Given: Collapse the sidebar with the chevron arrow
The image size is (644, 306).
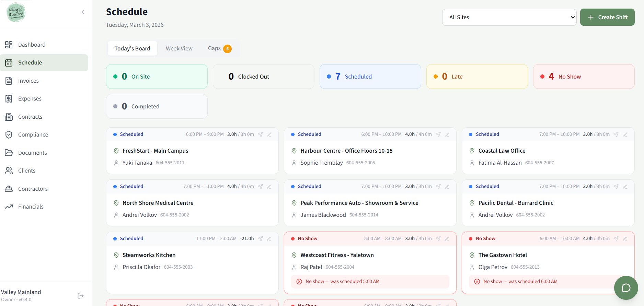Looking at the screenshot, I should point(83,12).
